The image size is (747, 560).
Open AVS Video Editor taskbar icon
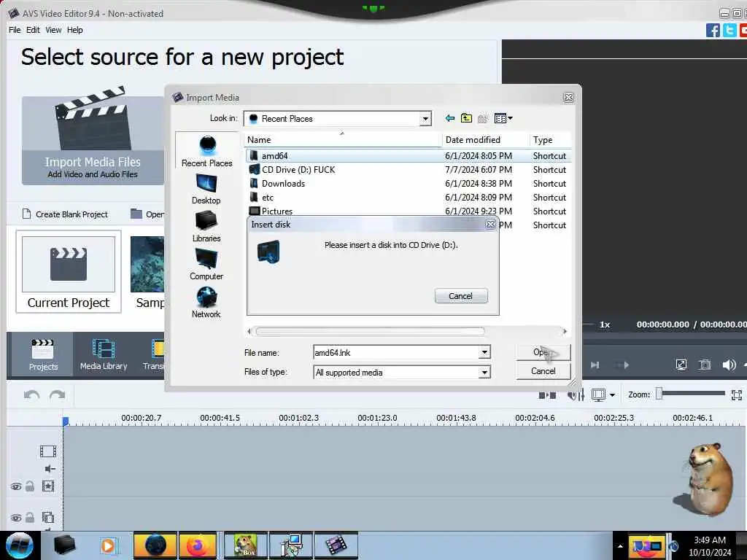click(336, 545)
